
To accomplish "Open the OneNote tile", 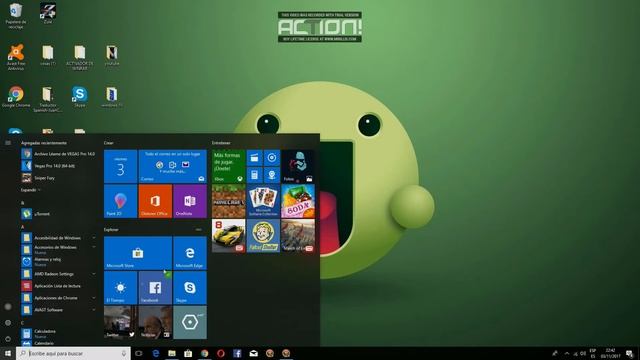I will click(190, 201).
